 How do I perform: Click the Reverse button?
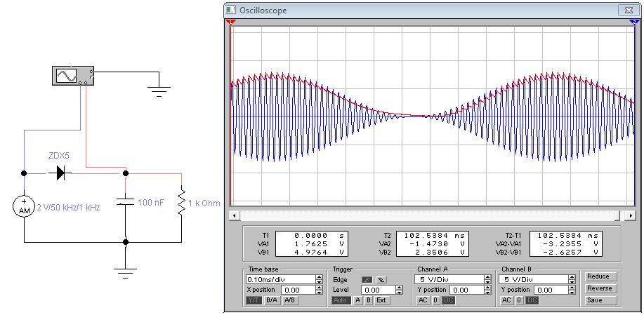pos(600,288)
